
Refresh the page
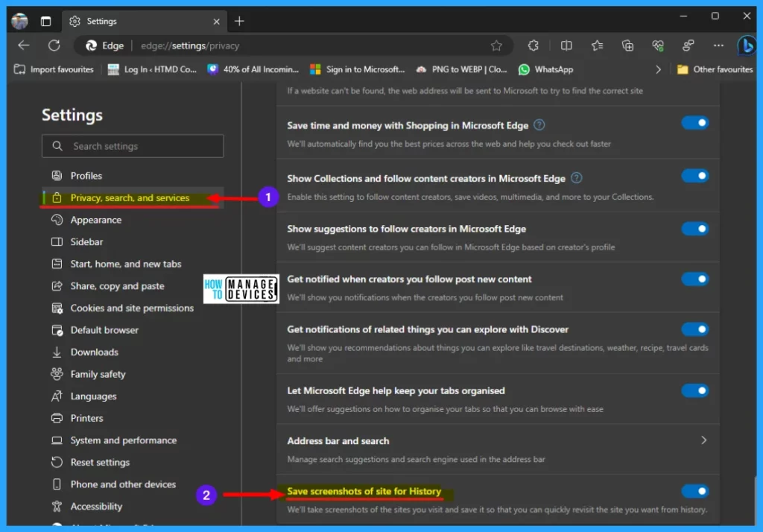click(x=54, y=45)
